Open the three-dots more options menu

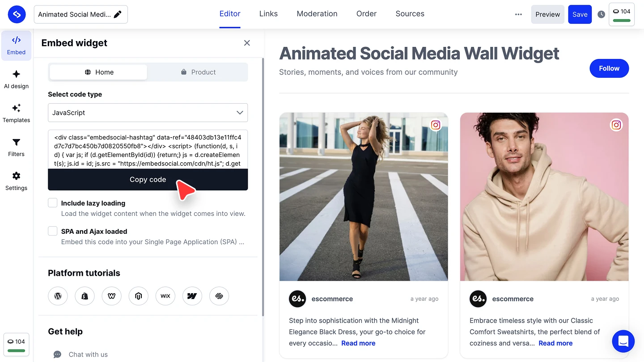pos(518,14)
